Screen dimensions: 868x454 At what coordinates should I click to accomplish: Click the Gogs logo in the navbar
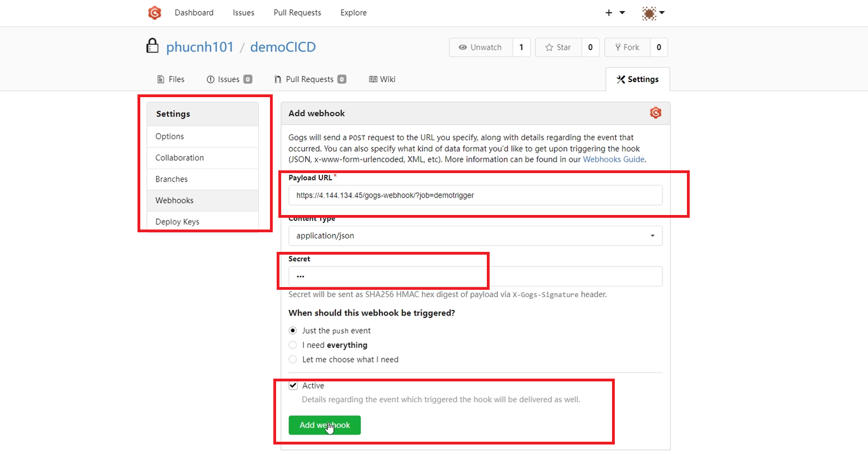155,13
